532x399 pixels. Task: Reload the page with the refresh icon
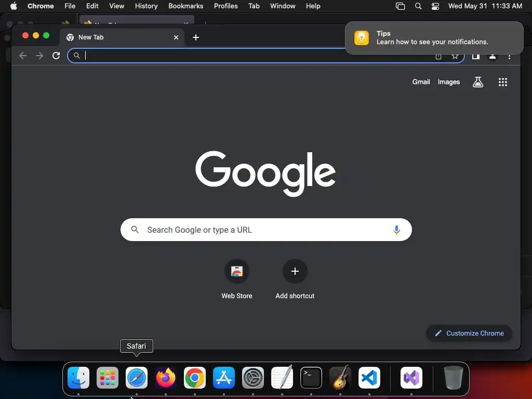[56, 56]
